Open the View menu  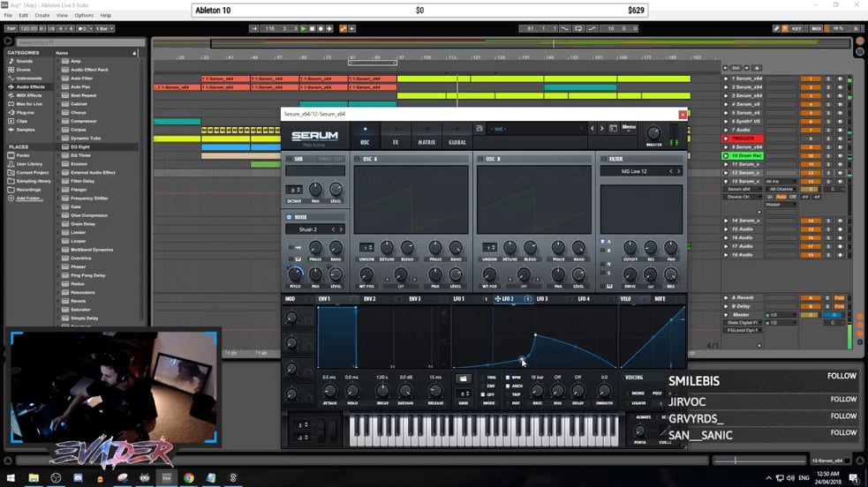[62, 16]
